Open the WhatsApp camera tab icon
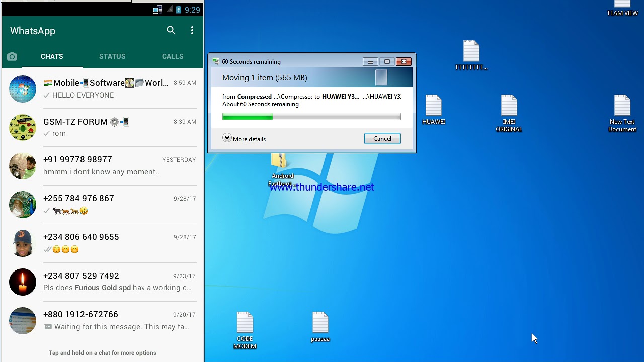 (12, 57)
